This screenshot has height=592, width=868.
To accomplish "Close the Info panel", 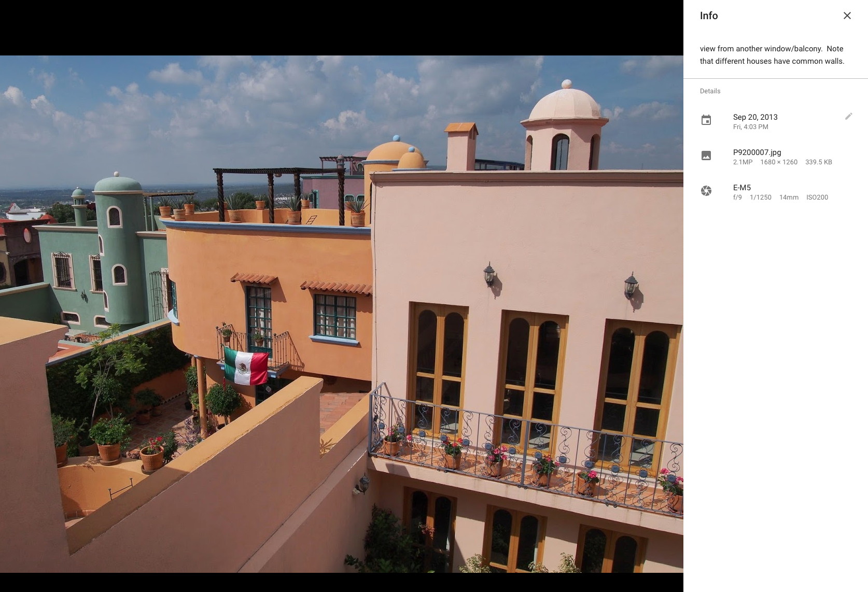I will [847, 16].
